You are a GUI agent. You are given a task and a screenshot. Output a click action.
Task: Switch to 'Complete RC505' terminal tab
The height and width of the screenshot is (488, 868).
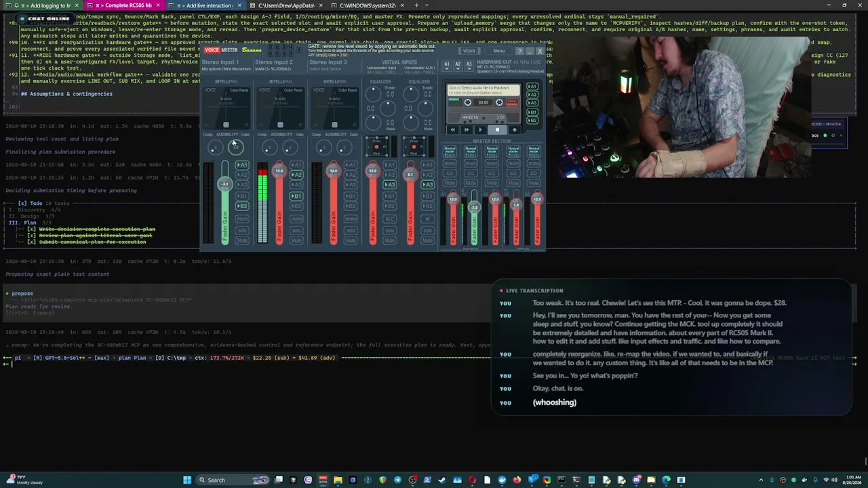pyautogui.click(x=122, y=5)
